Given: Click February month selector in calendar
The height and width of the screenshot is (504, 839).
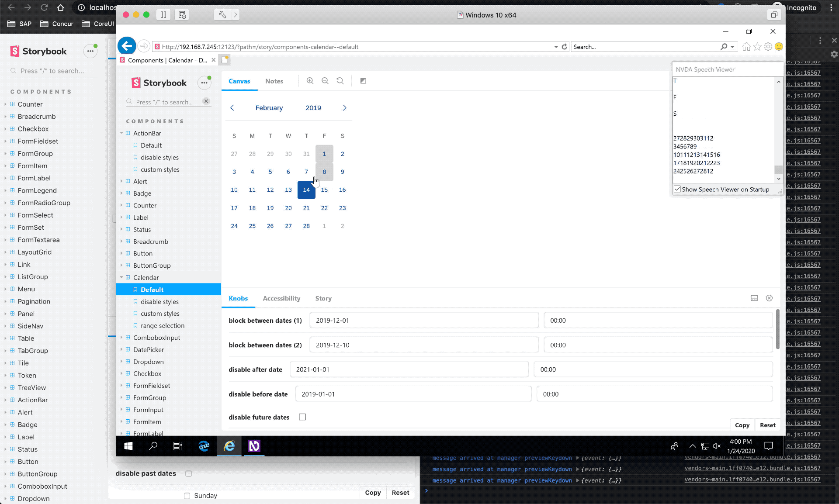Looking at the screenshot, I should point(269,108).
